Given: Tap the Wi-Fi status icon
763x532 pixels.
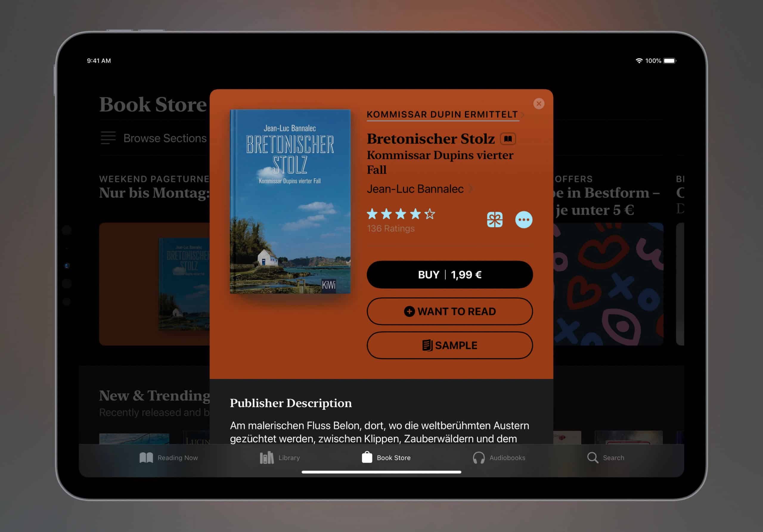Looking at the screenshot, I should point(639,61).
